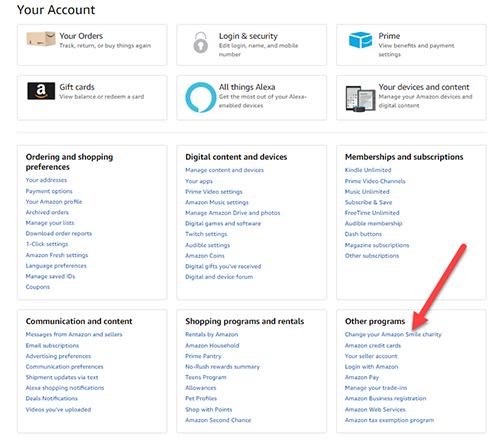Select Amazon Household link
Viewport: 500px width, 445px height.
[212, 345]
